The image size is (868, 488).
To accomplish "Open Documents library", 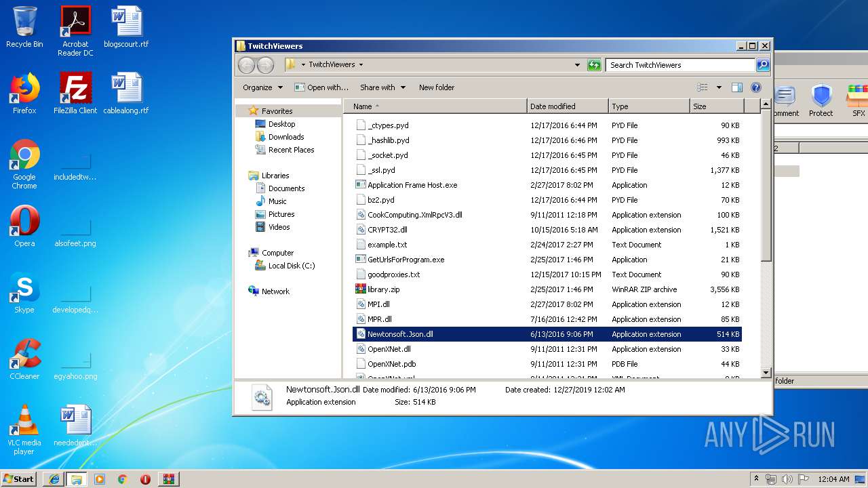I will point(286,188).
